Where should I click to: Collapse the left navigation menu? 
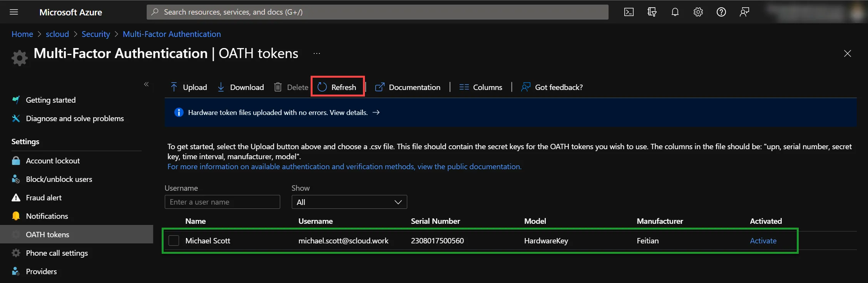click(x=146, y=84)
